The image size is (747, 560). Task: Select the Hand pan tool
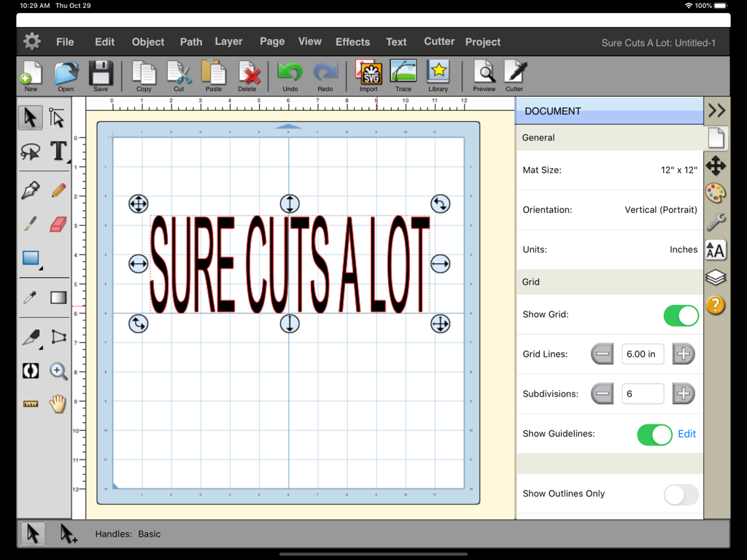59,404
